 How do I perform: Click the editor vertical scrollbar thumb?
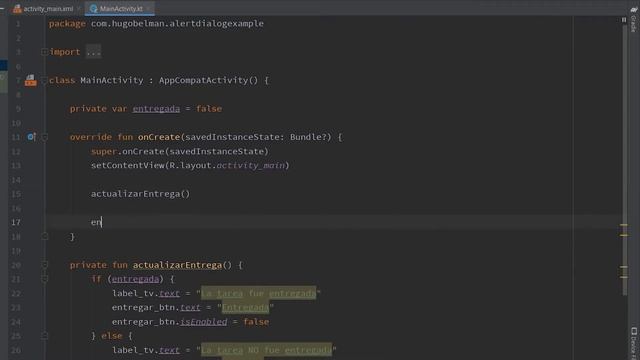point(624,159)
